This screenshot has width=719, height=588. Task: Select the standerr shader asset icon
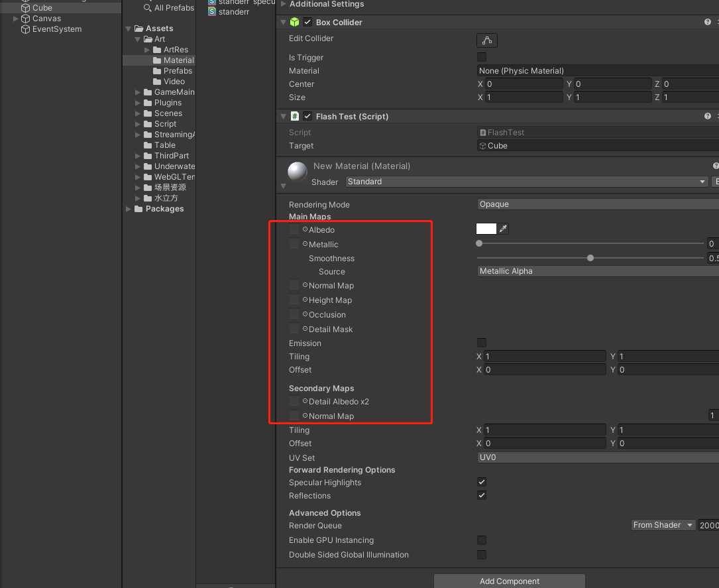click(x=212, y=12)
